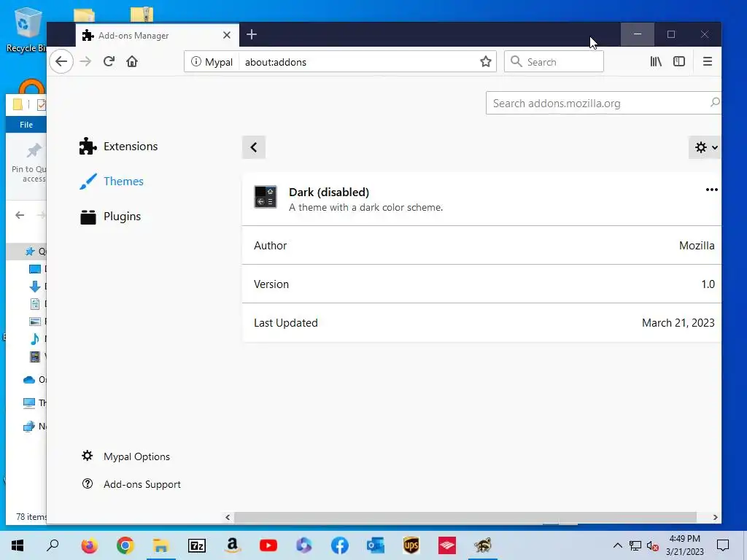747x560 pixels.
Task: Click the Add-ons Support question icon
Action: coord(88,484)
